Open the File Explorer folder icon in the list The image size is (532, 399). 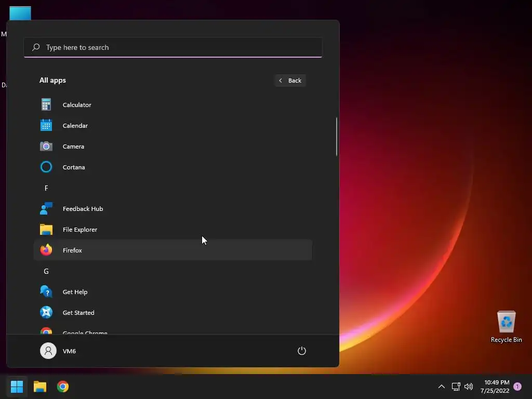pyautogui.click(x=46, y=229)
